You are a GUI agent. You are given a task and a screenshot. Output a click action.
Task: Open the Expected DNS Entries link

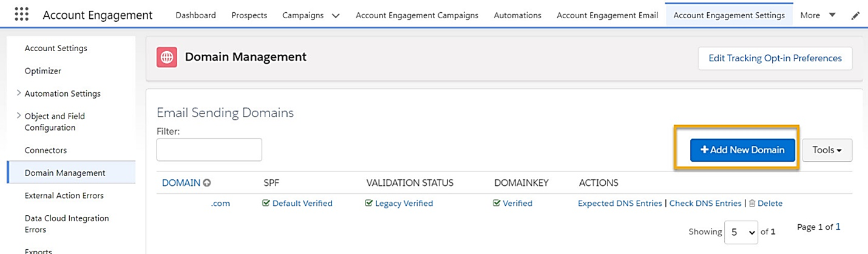(620, 204)
